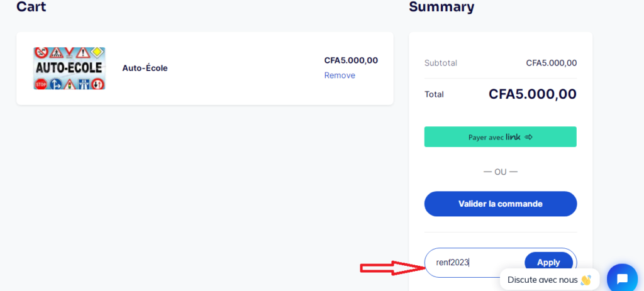
Task: Click the Cart heading
Action: 31,6
